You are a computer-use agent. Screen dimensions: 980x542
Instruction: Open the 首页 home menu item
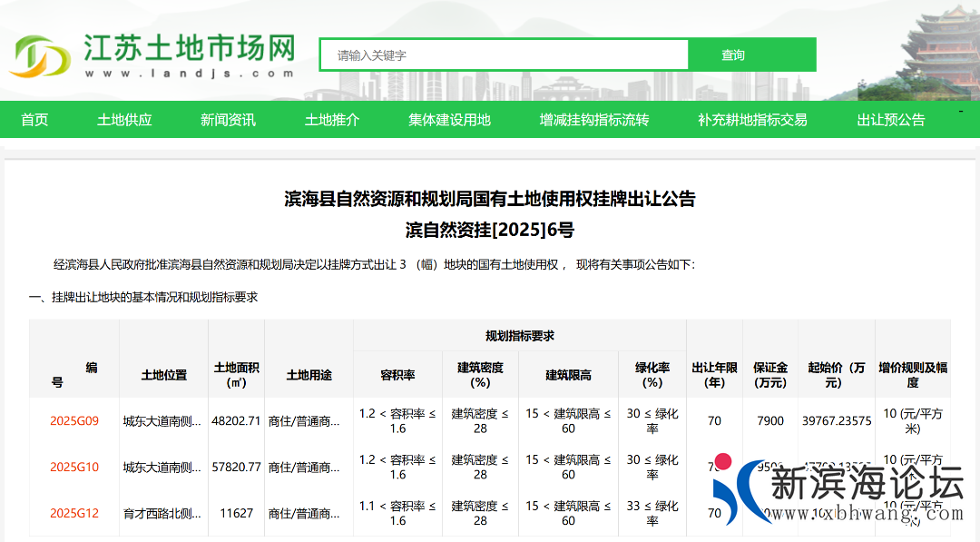pos(34,120)
